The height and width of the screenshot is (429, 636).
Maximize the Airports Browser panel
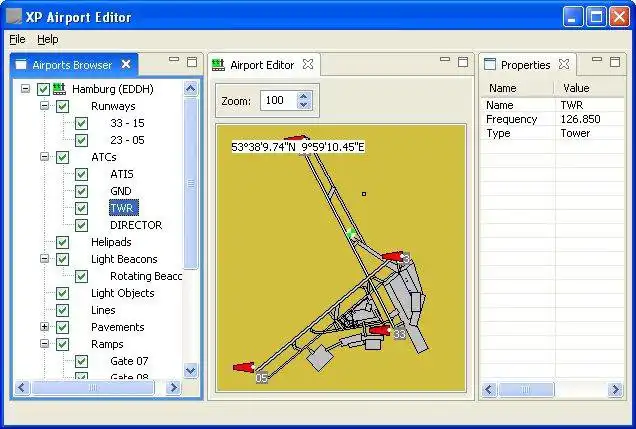tap(192, 62)
